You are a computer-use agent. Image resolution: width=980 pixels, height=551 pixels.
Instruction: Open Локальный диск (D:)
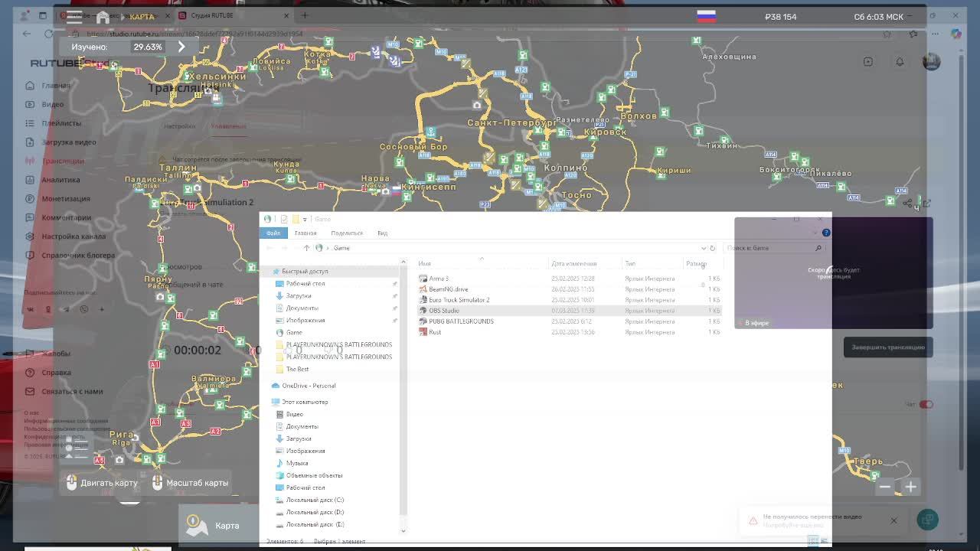309,512
